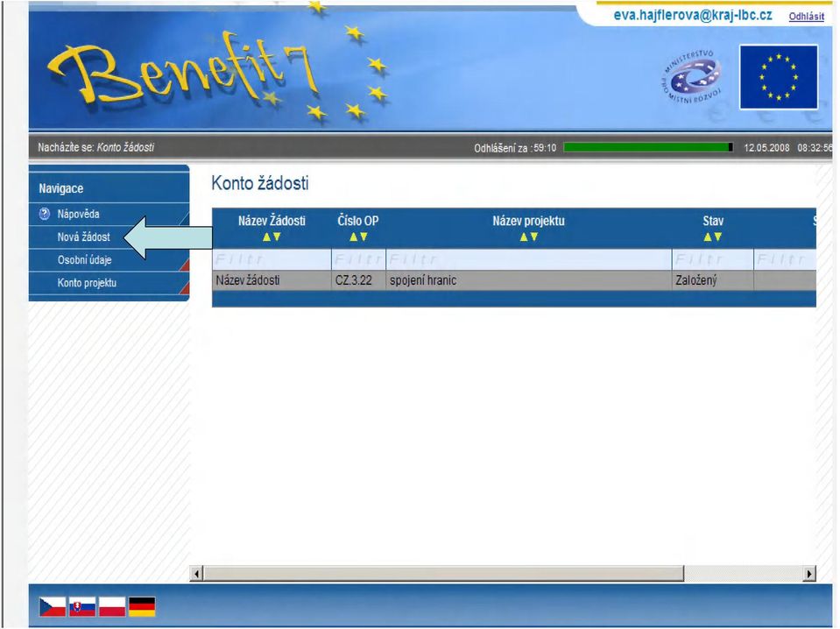
Task: Click the date '12.05.2008' in status bar
Action: pos(766,148)
